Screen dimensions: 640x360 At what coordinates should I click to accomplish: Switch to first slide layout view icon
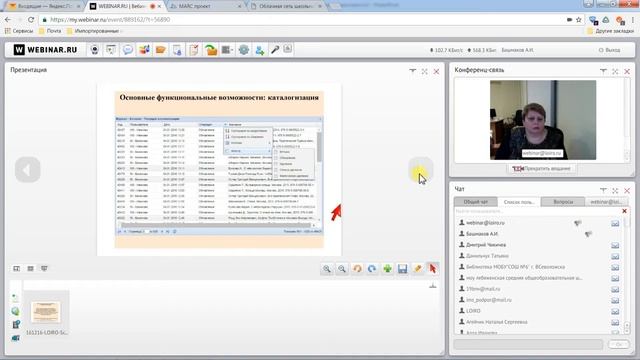click(x=17, y=269)
